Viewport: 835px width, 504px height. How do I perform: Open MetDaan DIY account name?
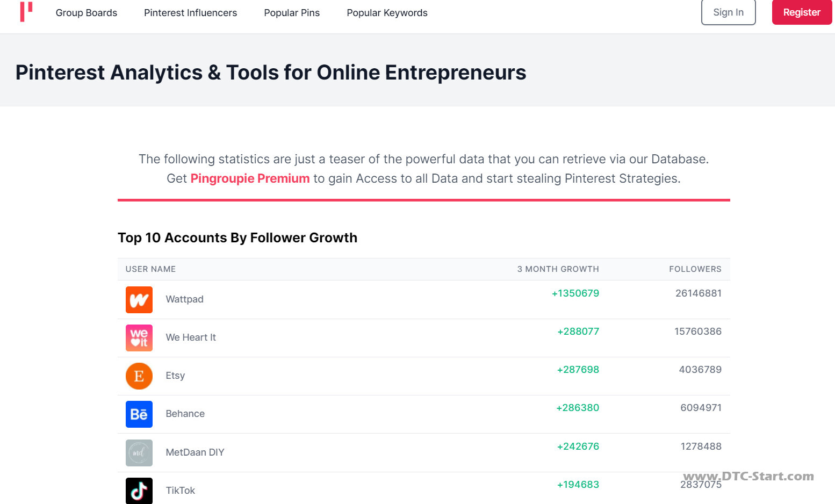tap(195, 452)
